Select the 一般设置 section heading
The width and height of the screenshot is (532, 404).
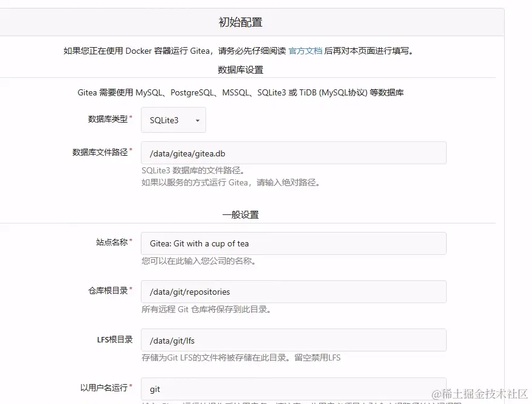(240, 215)
